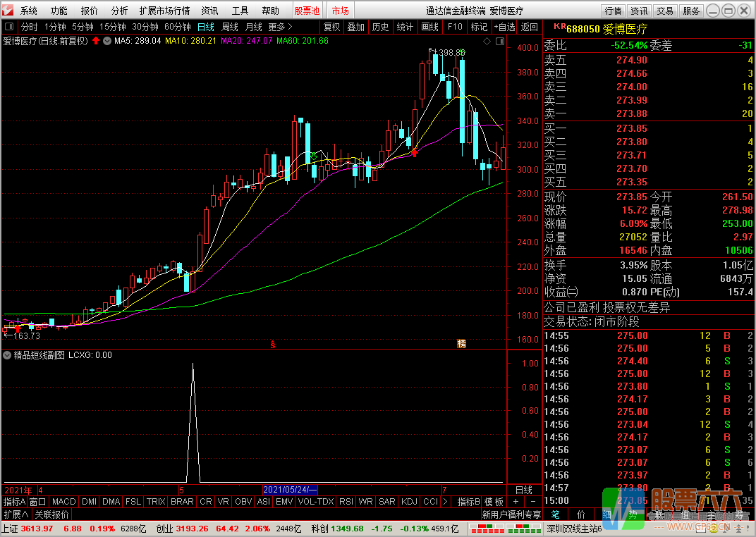Viewport: 756px width, 537px height.
Task: Select the 笔 tick details tab
Action: (556, 515)
